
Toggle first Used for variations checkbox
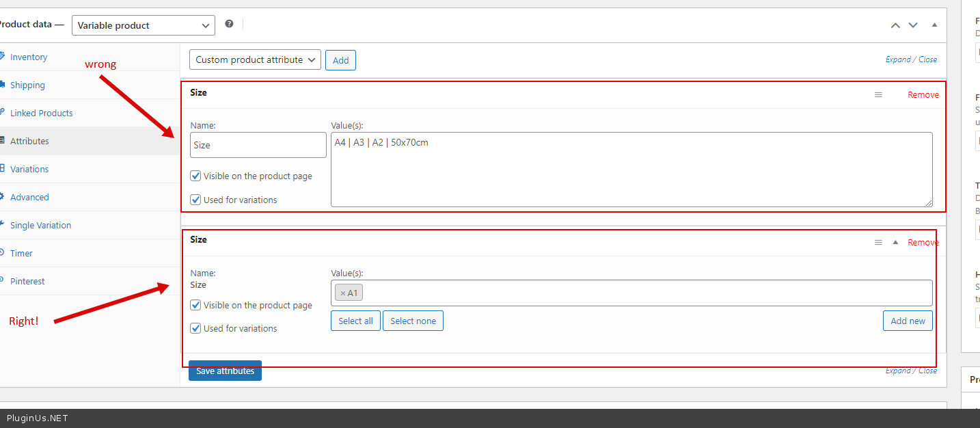coord(195,200)
